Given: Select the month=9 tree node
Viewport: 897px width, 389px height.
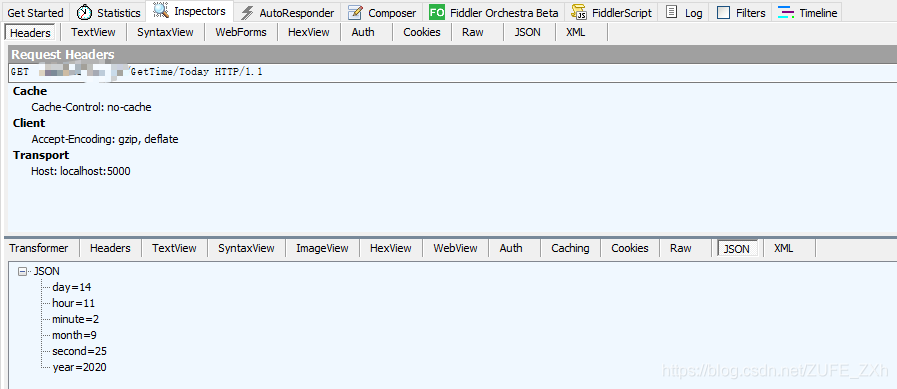Looking at the screenshot, I should tap(74, 335).
